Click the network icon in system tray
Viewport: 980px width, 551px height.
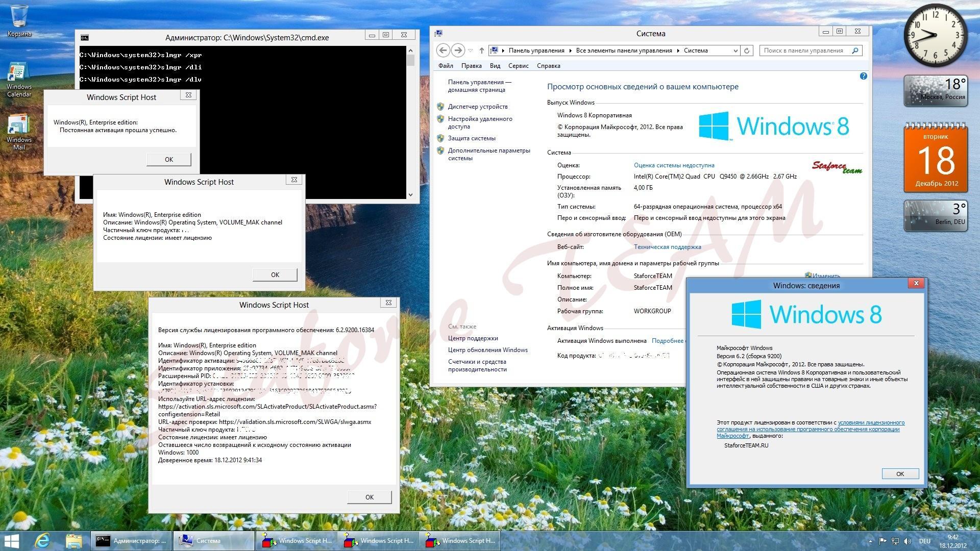(895, 541)
